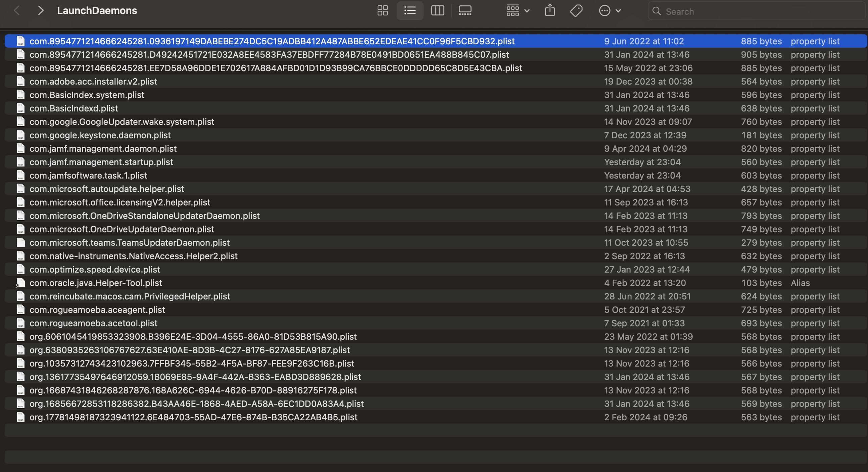Switch to gallery view mode
Image resolution: width=868 pixels, height=472 pixels.
point(465,10)
